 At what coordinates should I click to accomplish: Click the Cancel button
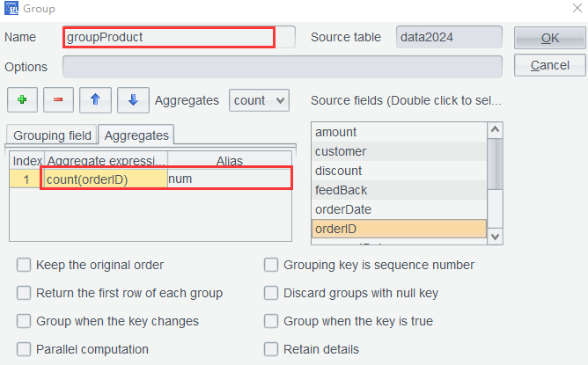(549, 65)
